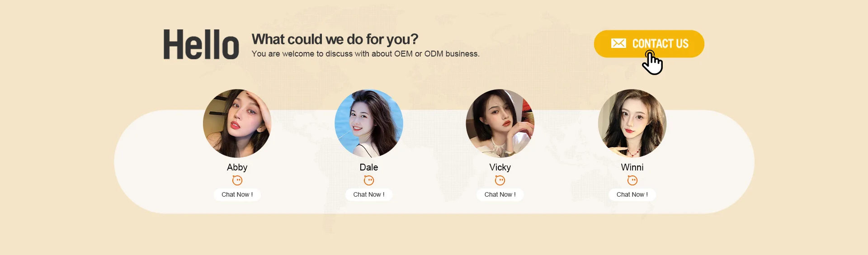Open Dale's profile photo
Image resolution: width=868 pixels, height=255 pixels.
[369, 123]
